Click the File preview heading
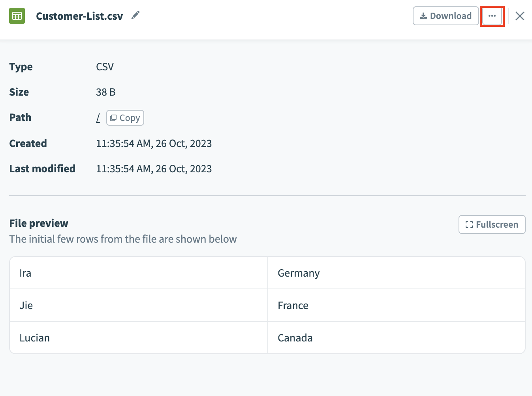 pos(39,223)
